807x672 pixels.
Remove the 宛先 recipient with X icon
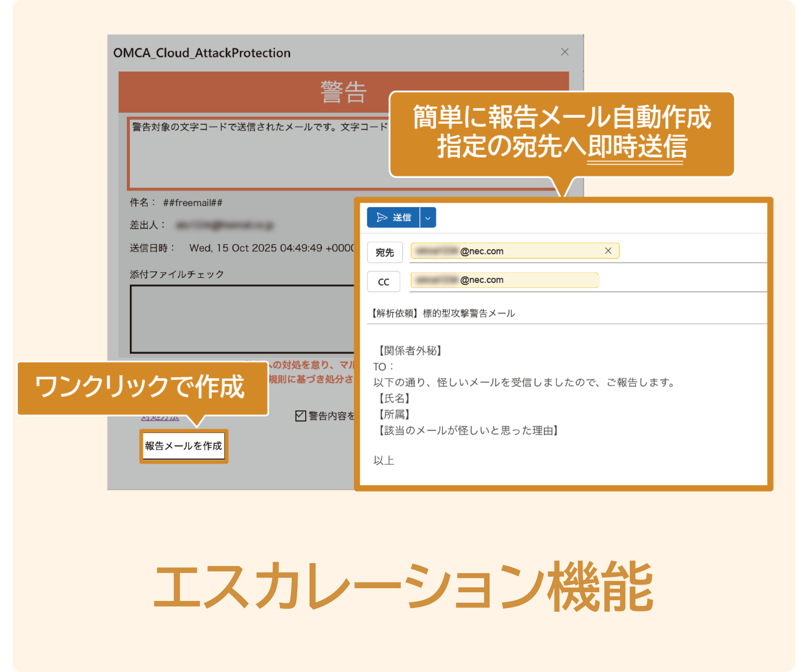click(608, 251)
